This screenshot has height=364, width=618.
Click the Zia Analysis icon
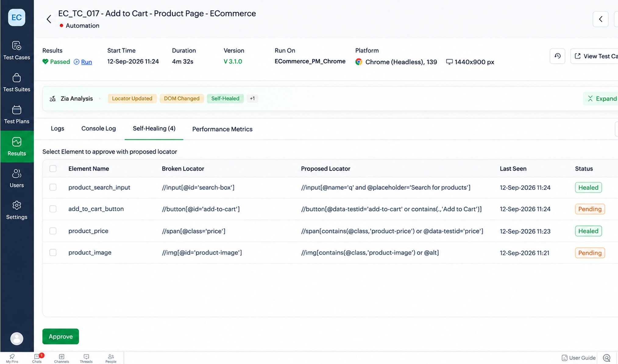52,99
